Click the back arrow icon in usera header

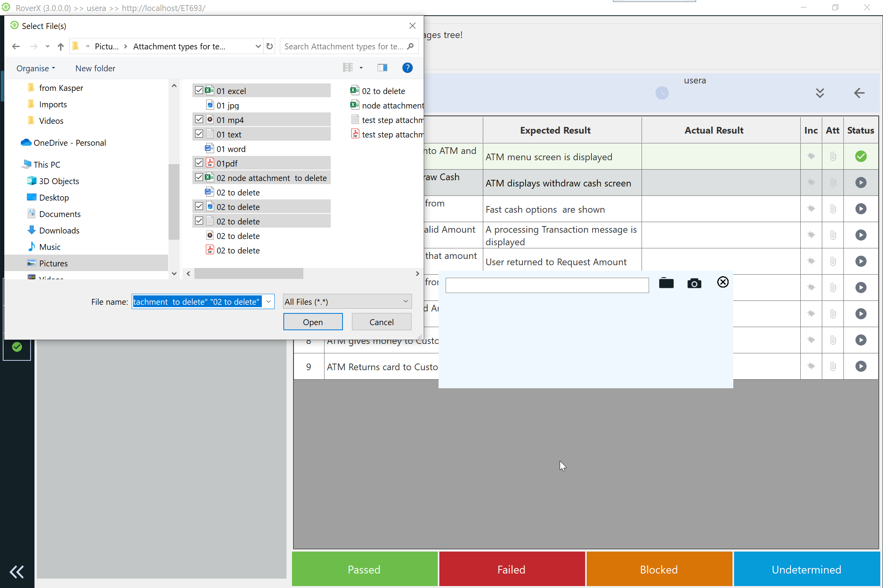859,93
